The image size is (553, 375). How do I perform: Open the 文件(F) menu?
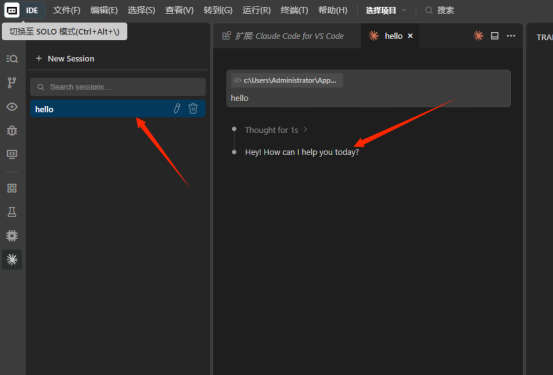pyautogui.click(x=67, y=10)
